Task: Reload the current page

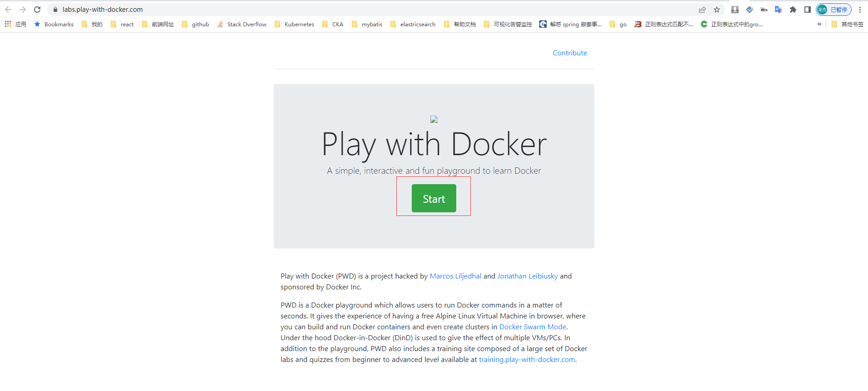Action: click(x=37, y=10)
